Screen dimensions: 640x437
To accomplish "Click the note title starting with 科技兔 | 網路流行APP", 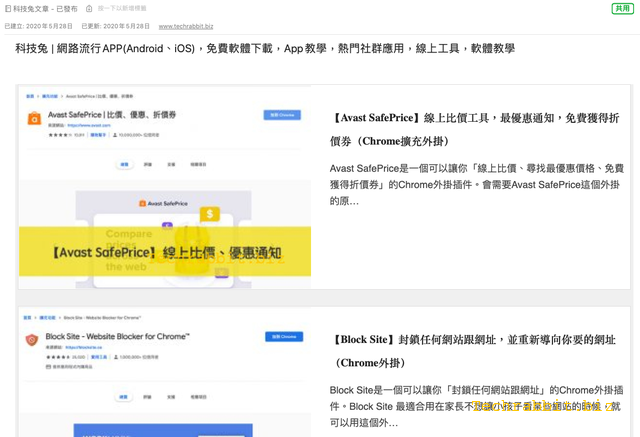I will [x=265, y=49].
